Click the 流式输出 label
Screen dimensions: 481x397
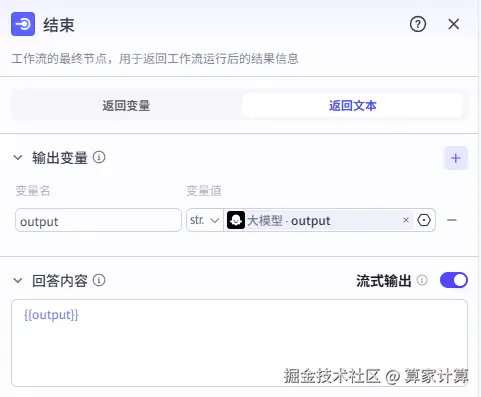[x=384, y=281]
